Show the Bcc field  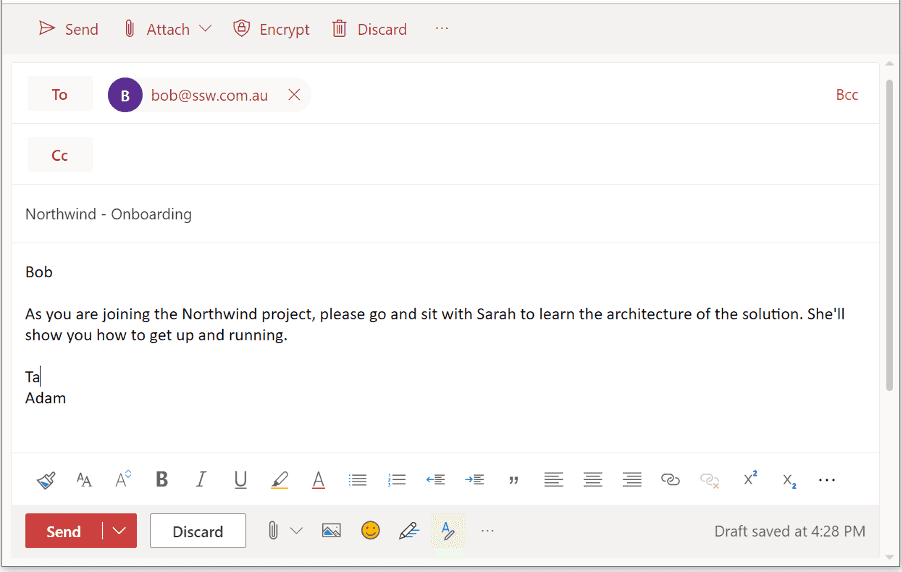click(846, 95)
